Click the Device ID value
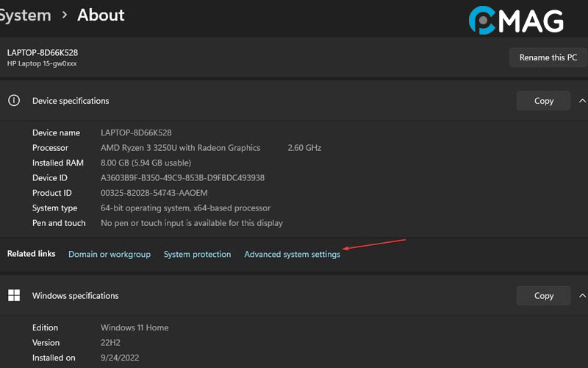 point(182,177)
